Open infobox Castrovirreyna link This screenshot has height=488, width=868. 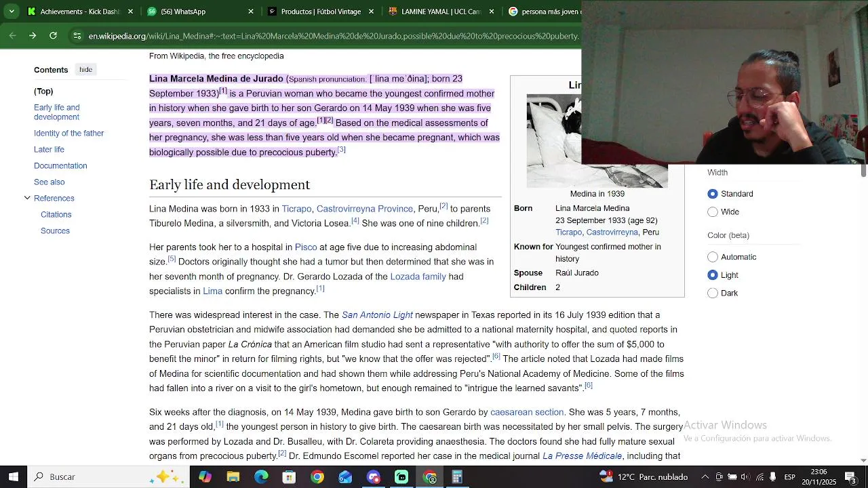pyautogui.click(x=612, y=232)
